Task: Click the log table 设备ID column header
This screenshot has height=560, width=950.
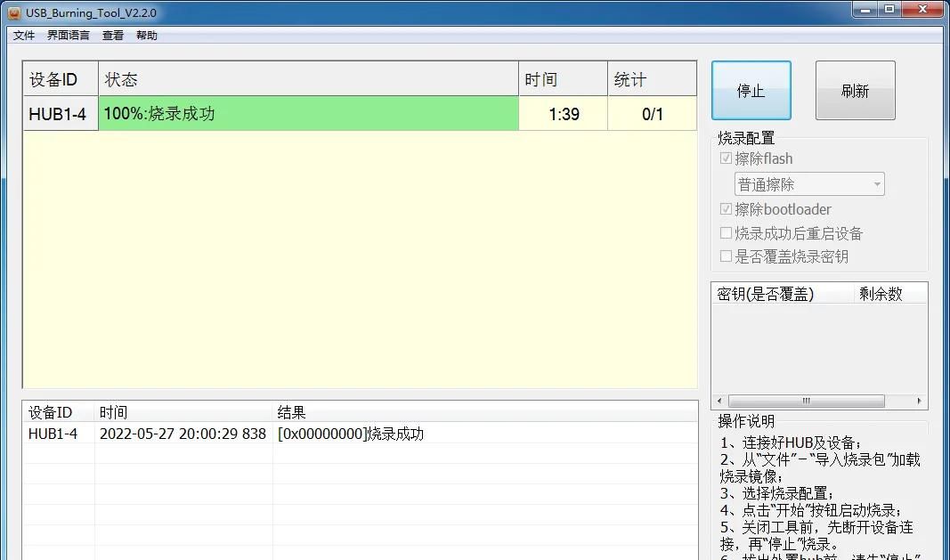Action: 59,413
